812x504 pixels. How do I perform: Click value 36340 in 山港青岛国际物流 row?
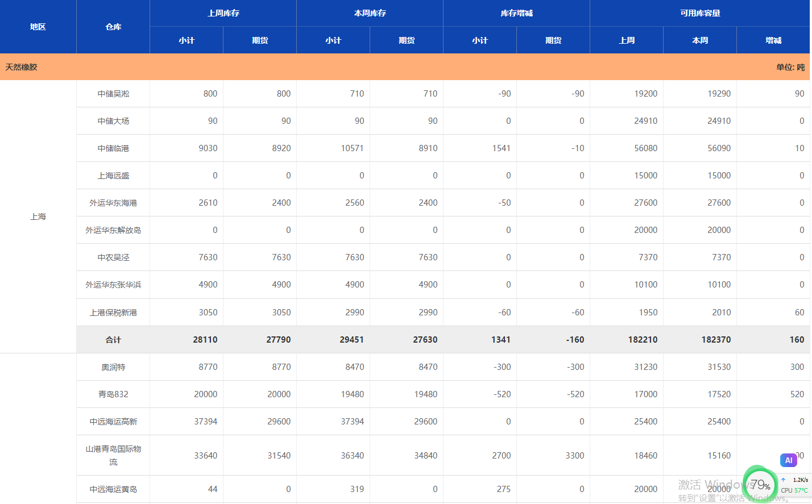pos(352,456)
